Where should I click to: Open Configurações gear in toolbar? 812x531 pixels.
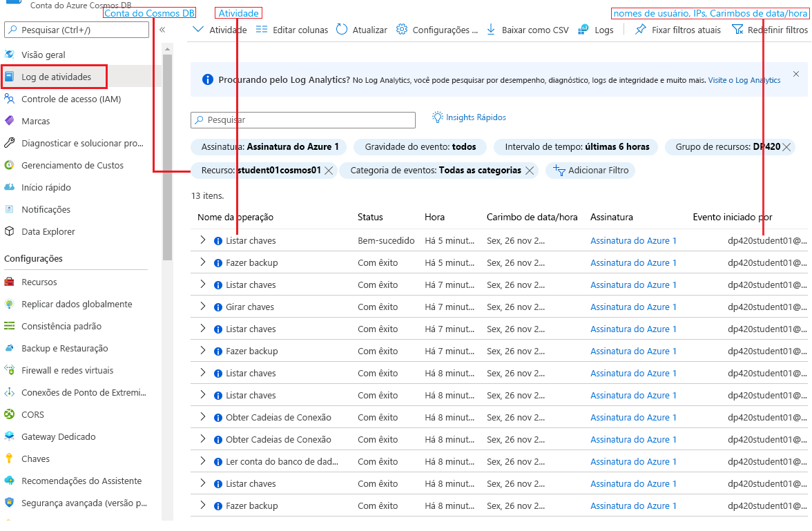(436, 30)
